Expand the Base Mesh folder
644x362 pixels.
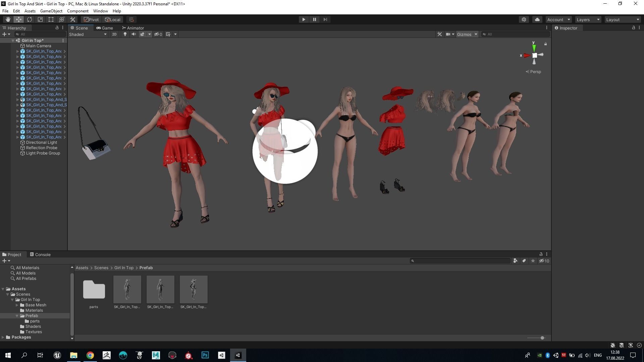pos(17,305)
